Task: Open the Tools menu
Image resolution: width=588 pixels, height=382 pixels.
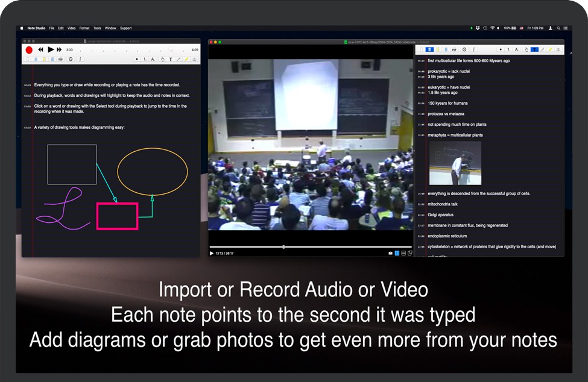Action: click(97, 28)
